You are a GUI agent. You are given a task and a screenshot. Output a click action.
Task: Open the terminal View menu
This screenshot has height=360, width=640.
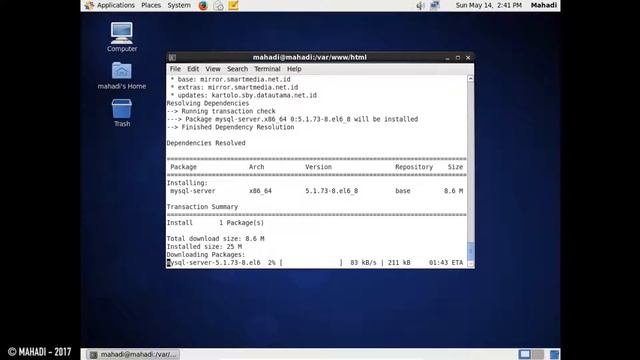[x=213, y=69]
